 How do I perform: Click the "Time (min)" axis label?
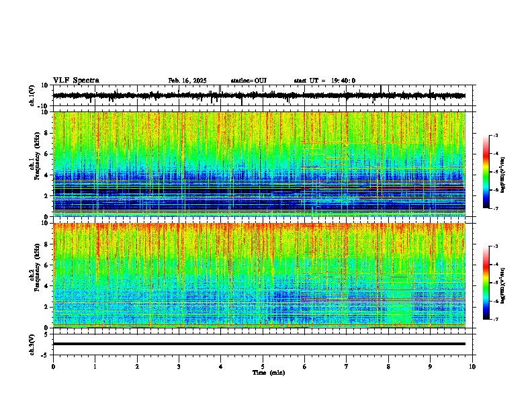(x=269, y=373)
